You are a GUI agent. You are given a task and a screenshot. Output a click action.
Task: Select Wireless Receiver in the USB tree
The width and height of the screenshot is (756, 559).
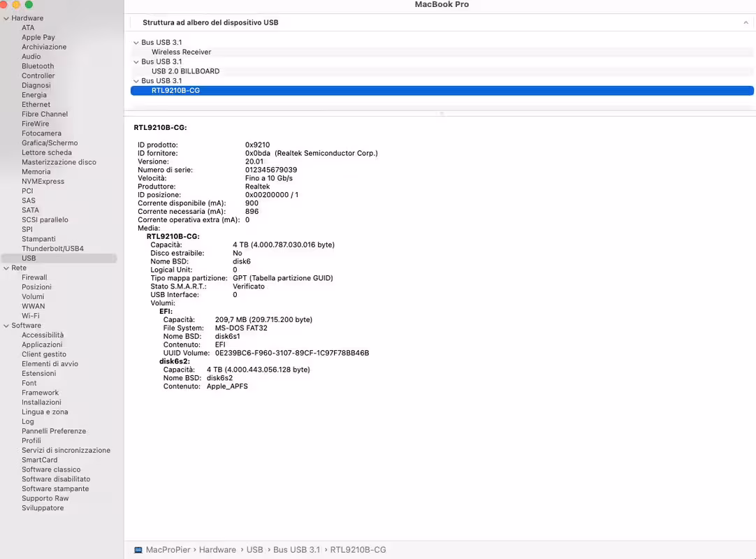[181, 52]
